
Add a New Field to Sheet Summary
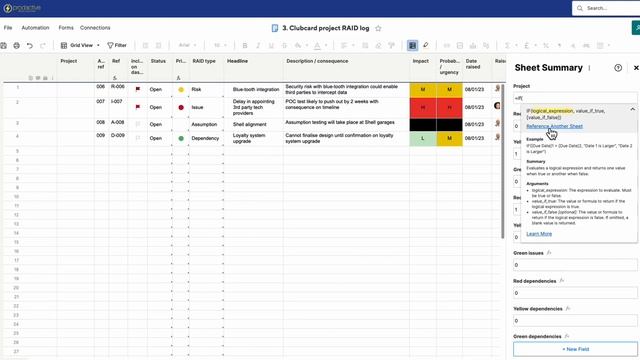coord(575,349)
